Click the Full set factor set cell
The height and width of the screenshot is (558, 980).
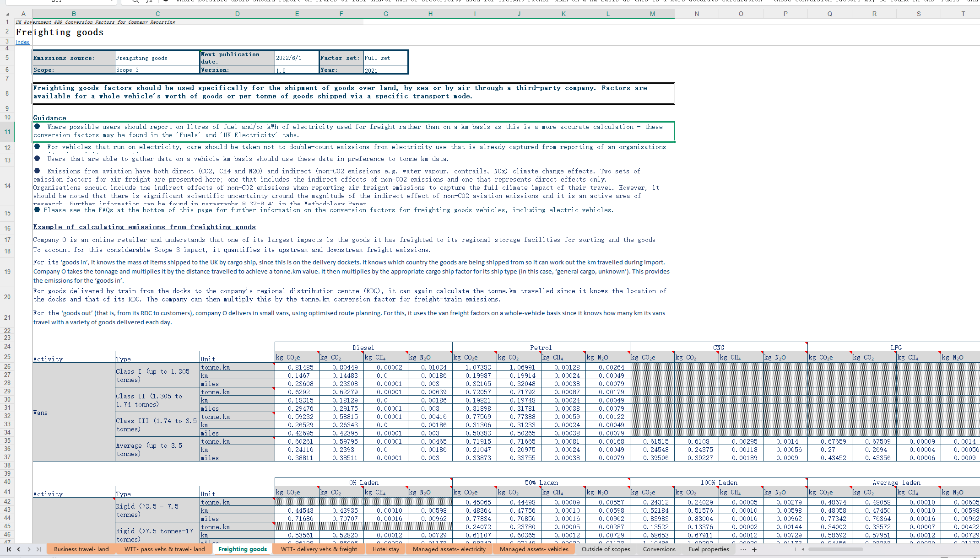385,58
